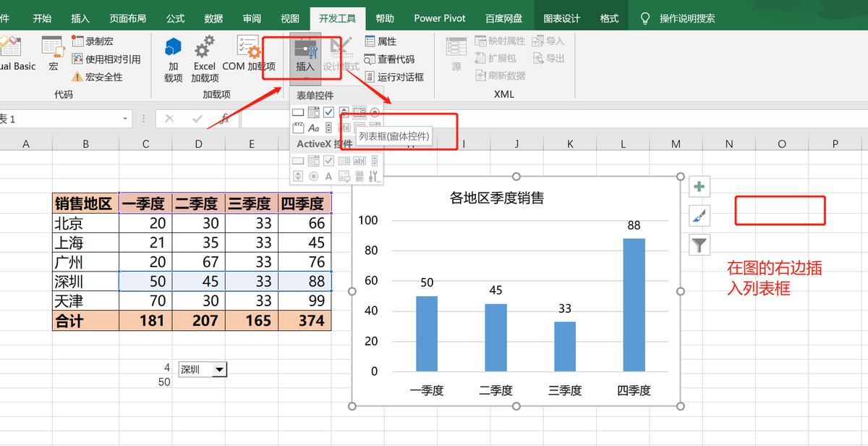The image size is (868, 446).
Task: Insert ActiveX Check Box control
Action: click(x=328, y=161)
